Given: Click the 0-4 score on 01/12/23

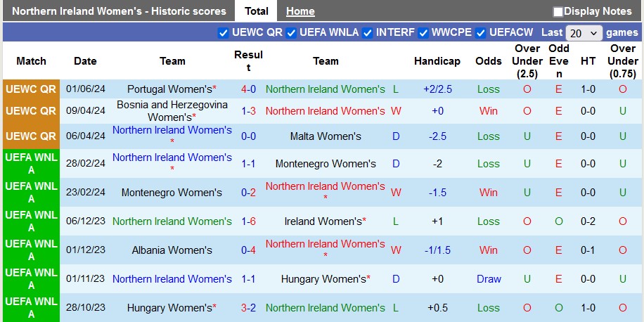Looking at the screenshot, I should click(248, 250).
